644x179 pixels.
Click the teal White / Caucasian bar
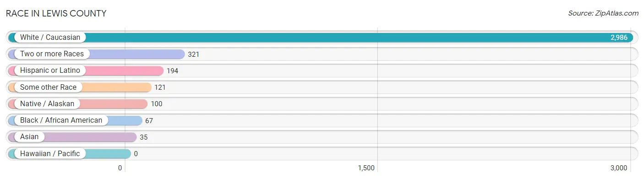coord(321,38)
